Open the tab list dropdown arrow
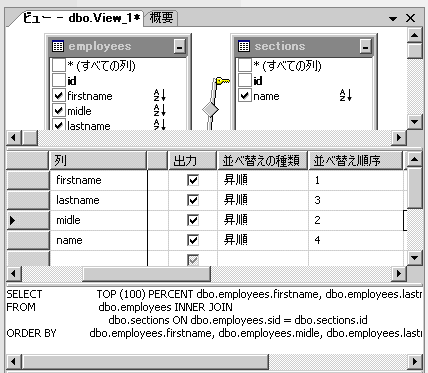The width and height of the screenshot is (428, 373). [393, 19]
